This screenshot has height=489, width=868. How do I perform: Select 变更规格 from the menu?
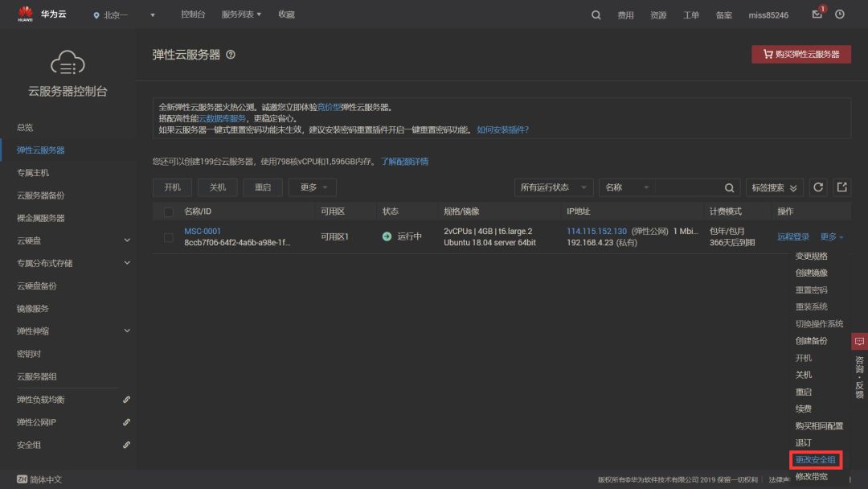point(812,256)
